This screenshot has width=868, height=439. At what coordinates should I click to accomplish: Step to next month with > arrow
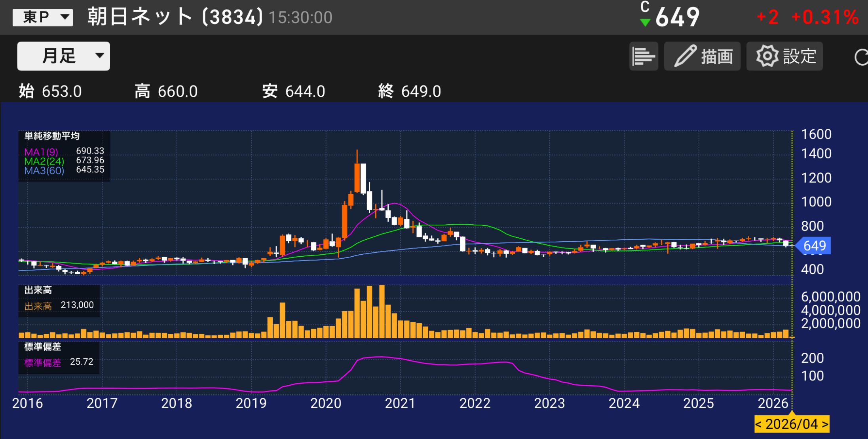pos(824,424)
